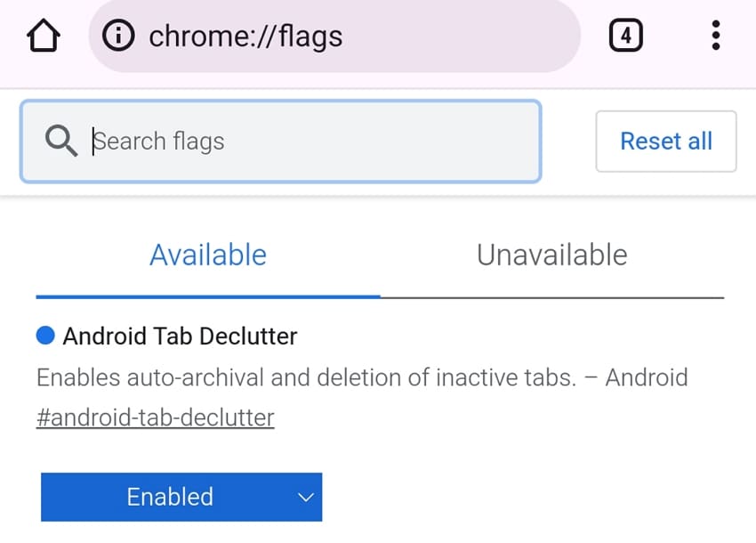Select the Available tab

207,255
